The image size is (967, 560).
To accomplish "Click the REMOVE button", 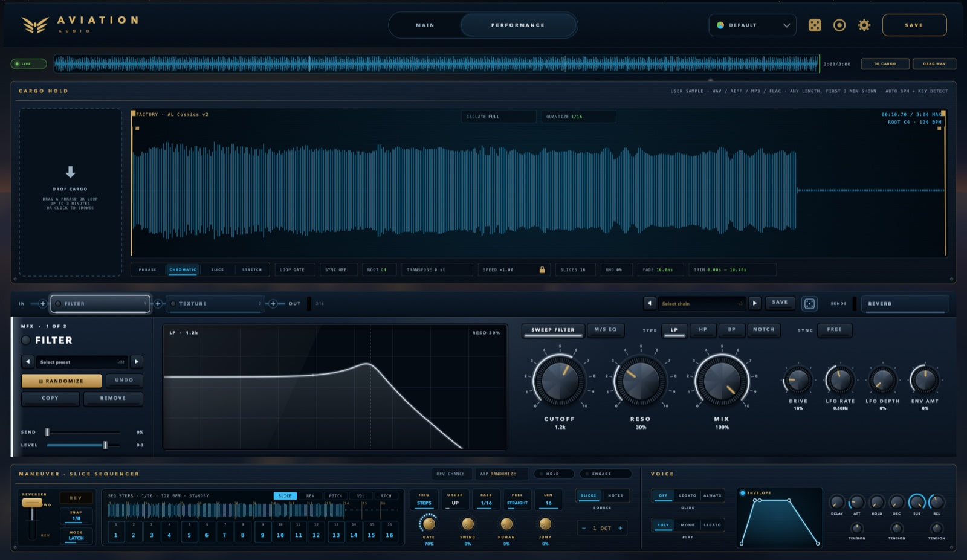I will (x=113, y=398).
